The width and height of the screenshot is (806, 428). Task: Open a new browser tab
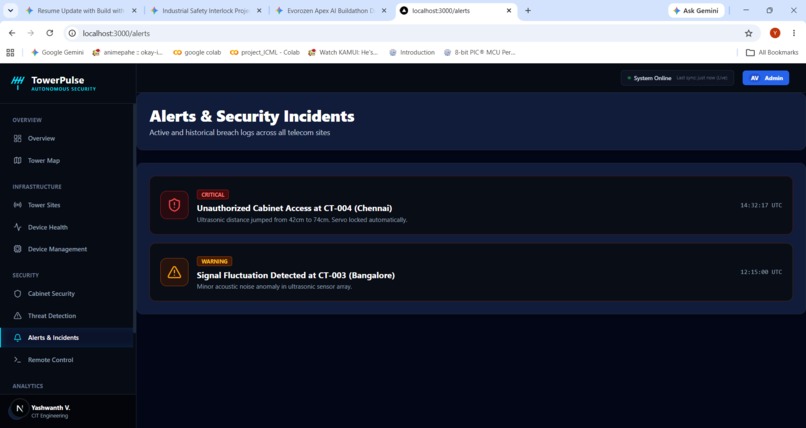[527, 10]
